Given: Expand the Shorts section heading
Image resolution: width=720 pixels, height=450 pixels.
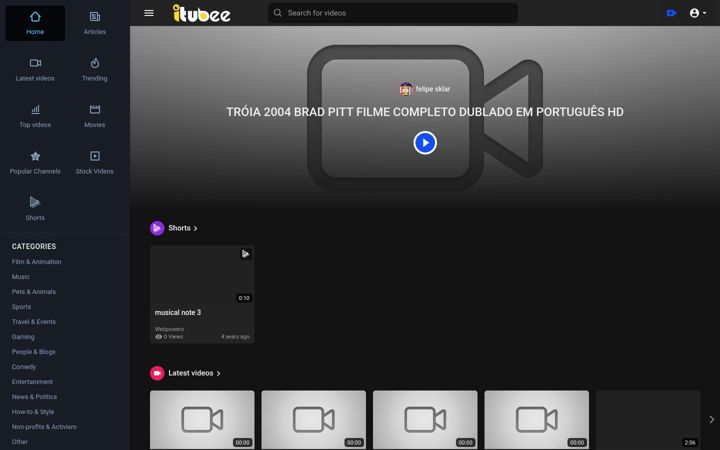Looking at the screenshot, I should tap(182, 228).
